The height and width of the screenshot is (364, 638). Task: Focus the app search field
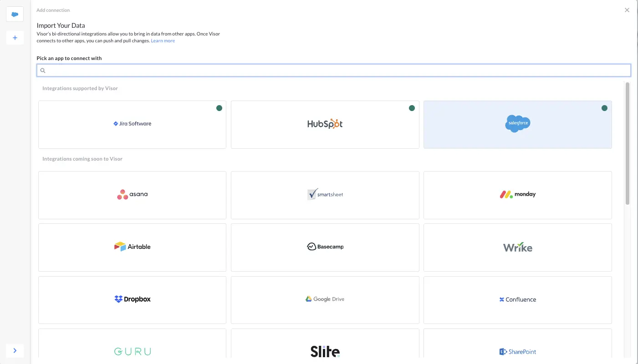334,70
